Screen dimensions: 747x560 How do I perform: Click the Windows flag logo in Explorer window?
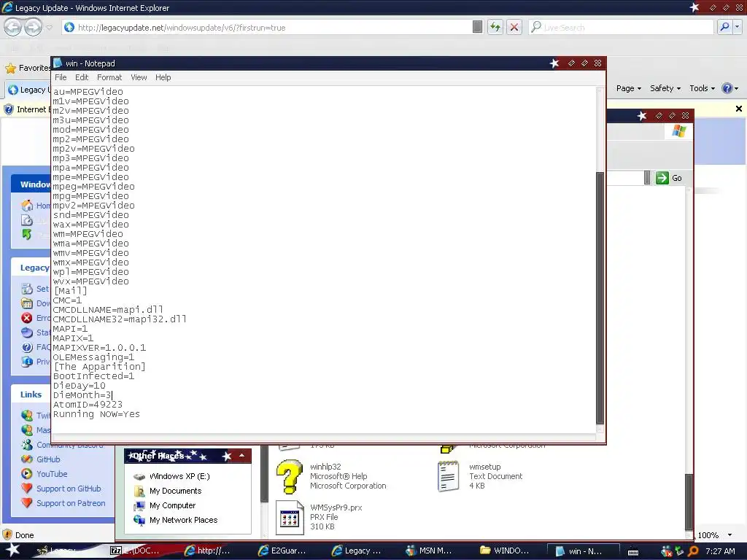coord(679,131)
